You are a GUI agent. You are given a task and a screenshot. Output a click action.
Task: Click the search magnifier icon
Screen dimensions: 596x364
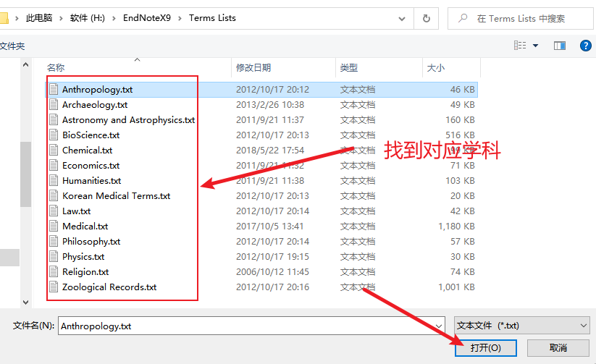click(463, 18)
